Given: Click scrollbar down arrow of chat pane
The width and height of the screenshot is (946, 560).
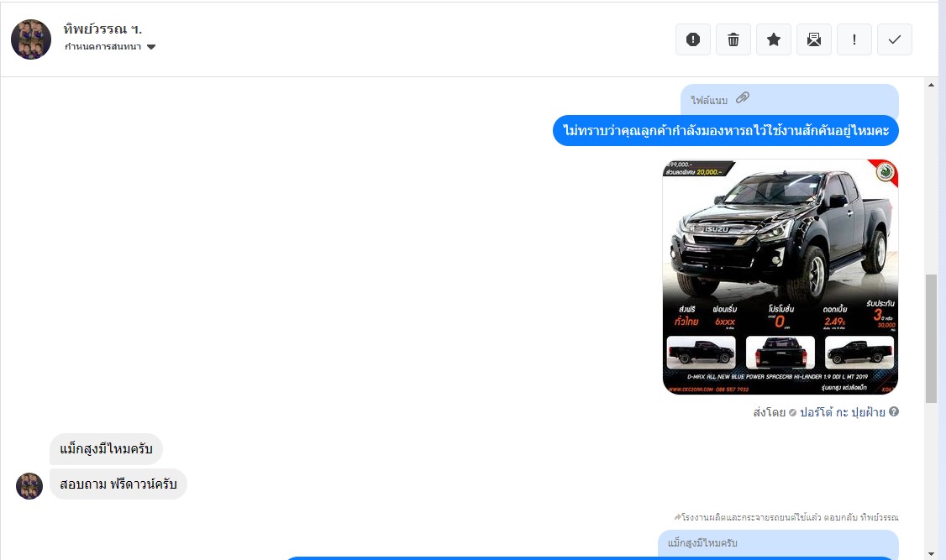Looking at the screenshot, I should [x=931, y=553].
